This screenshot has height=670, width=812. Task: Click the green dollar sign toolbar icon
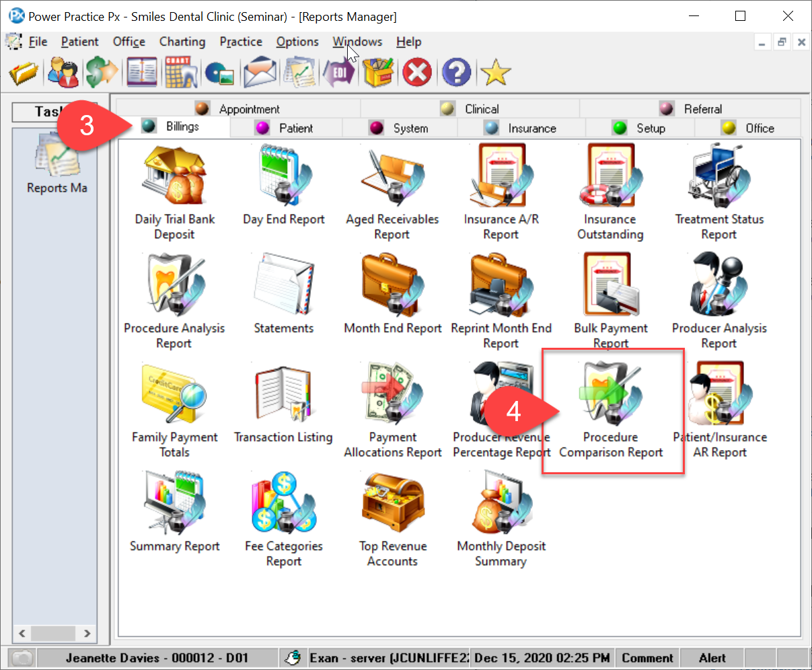click(x=102, y=72)
